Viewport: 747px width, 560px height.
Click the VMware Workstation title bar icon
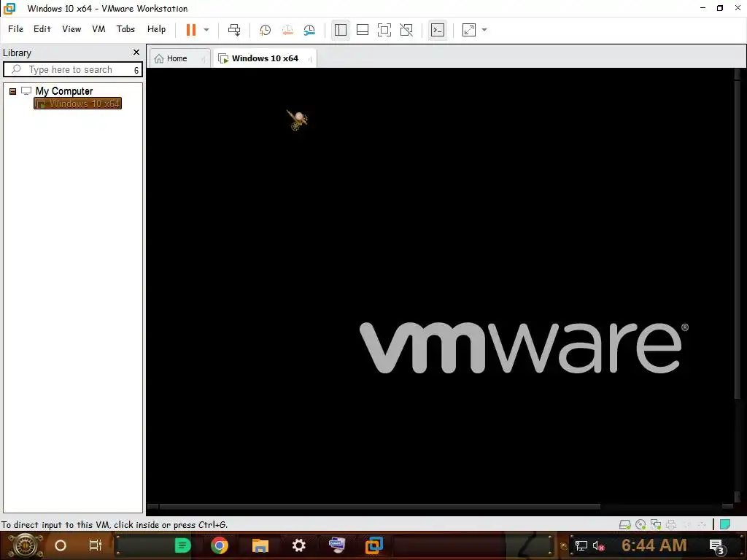point(9,8)
